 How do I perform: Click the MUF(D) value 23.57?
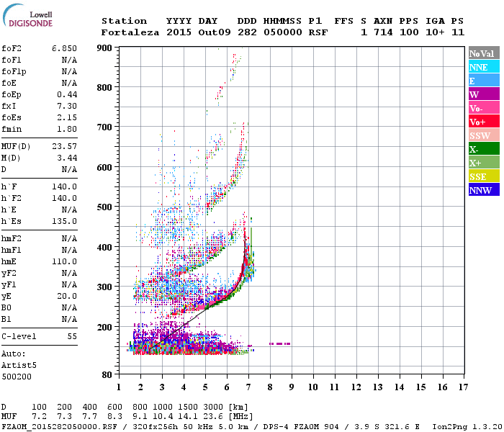point(64,147)
